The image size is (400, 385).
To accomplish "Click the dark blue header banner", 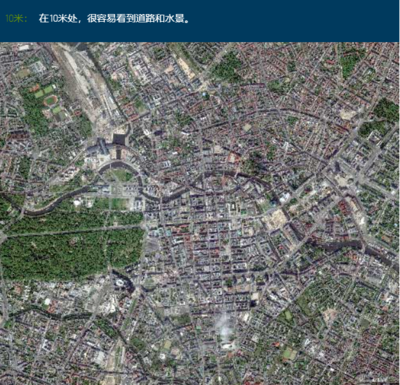I will [x=200, y=21].
